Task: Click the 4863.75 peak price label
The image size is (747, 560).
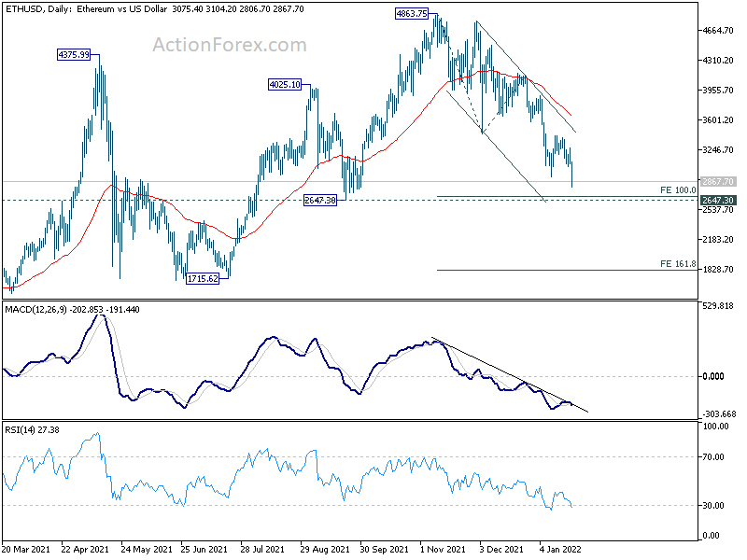Action: (x=412, y=14)
